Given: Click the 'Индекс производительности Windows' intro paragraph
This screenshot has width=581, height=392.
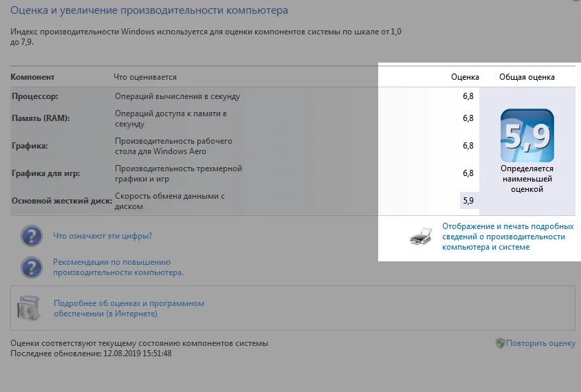Looking at the screenshot, I should point(206,36).
